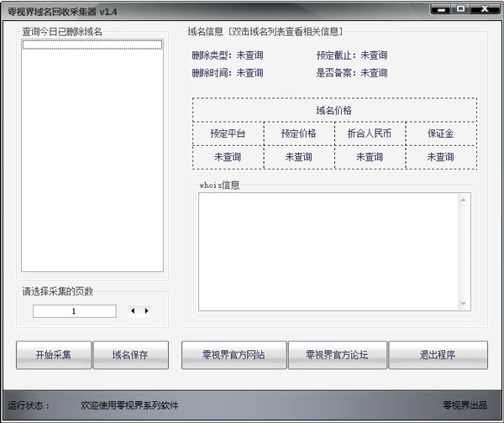Select the deleted domains list box
Viewport: 504px width, 423px height.
(x=92, y=155)
